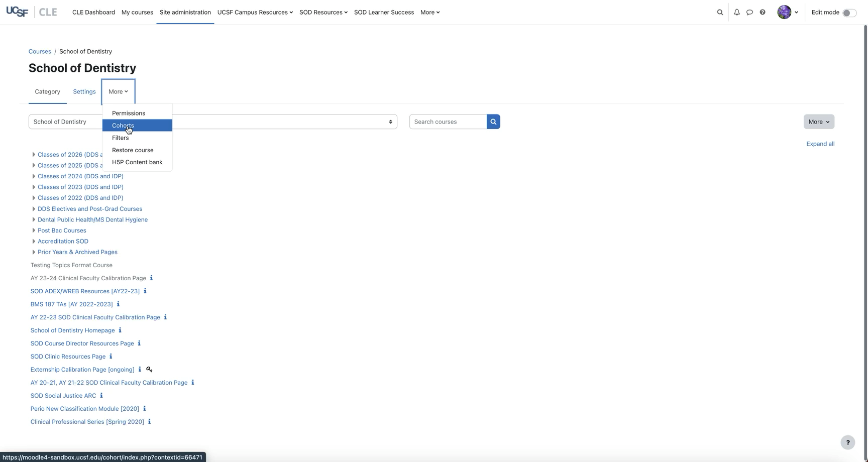Choose Filters from the More menu
Viewport: 868px width, 462px height.
[137, 138]
